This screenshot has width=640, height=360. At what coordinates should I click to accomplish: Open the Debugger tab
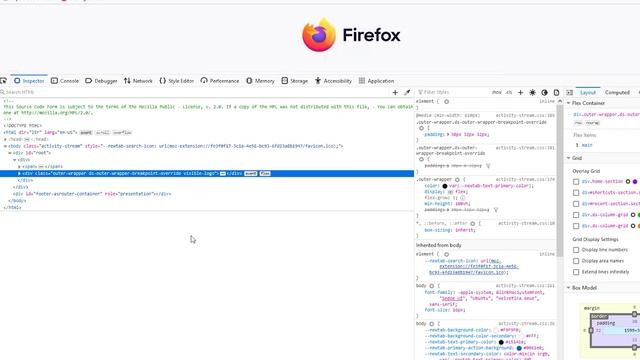coord(101,81)
